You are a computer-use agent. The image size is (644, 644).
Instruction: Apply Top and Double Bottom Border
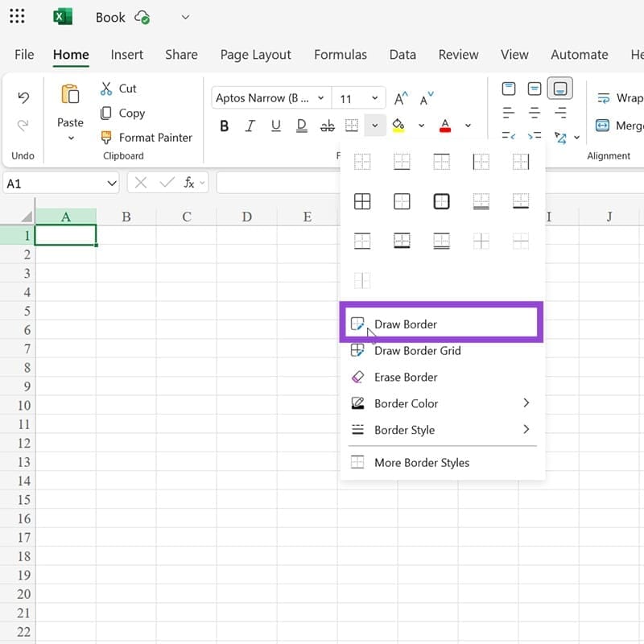coord(441,241)
